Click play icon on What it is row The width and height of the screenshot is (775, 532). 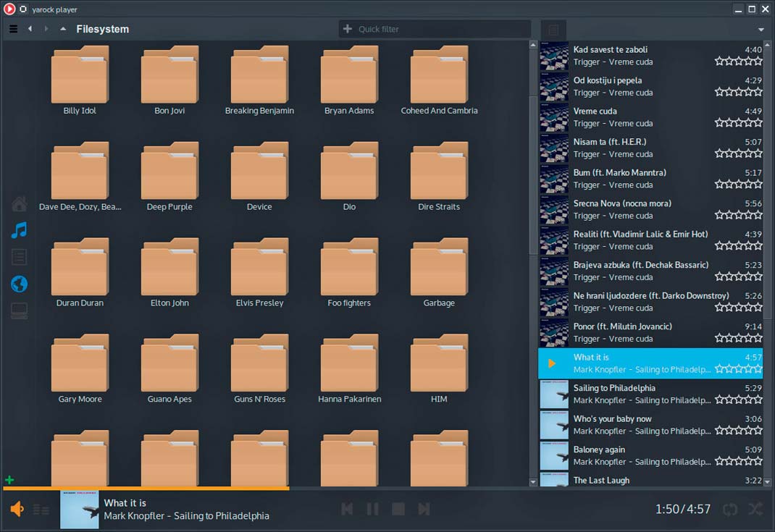click(552, 363)
